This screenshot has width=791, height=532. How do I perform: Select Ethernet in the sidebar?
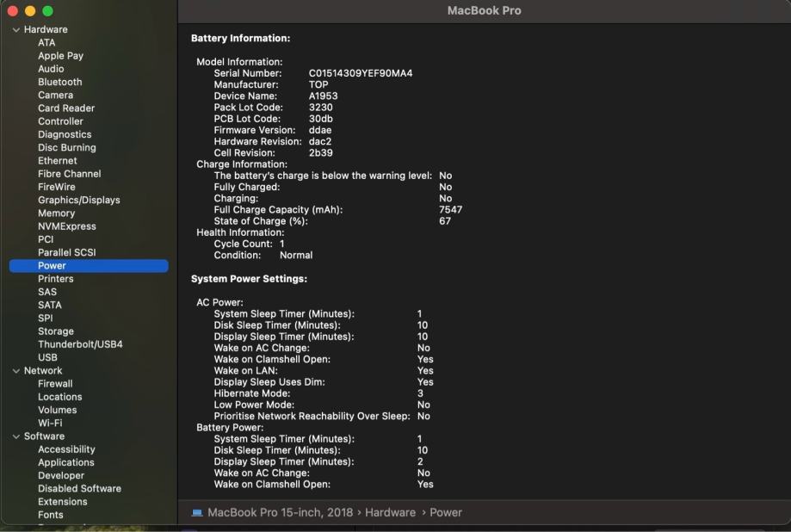pyautogui.click(x=58, y=161)
